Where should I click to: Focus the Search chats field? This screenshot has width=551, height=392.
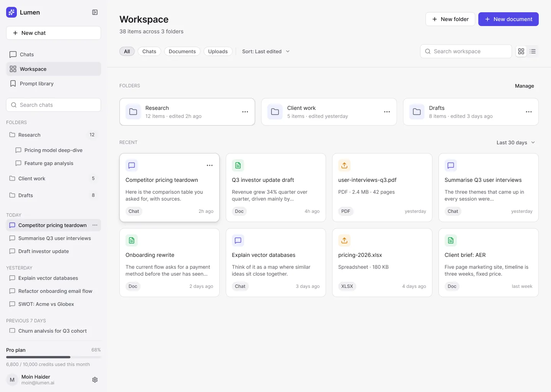pyautogui.click(x=54, y=105)
